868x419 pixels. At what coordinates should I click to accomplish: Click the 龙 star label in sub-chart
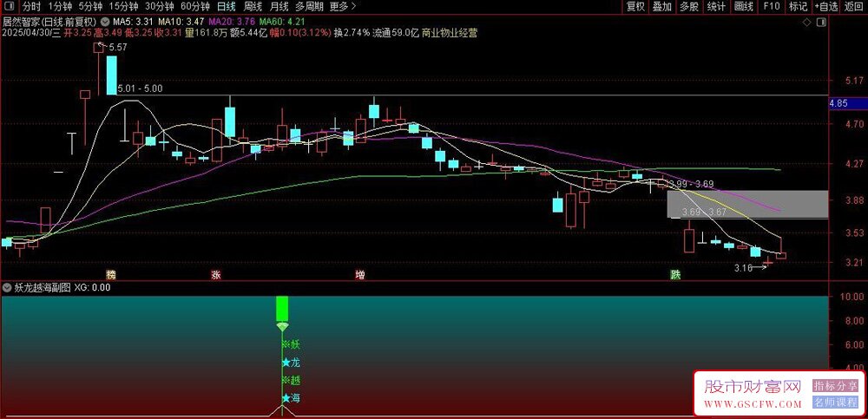tap(291, 363)
